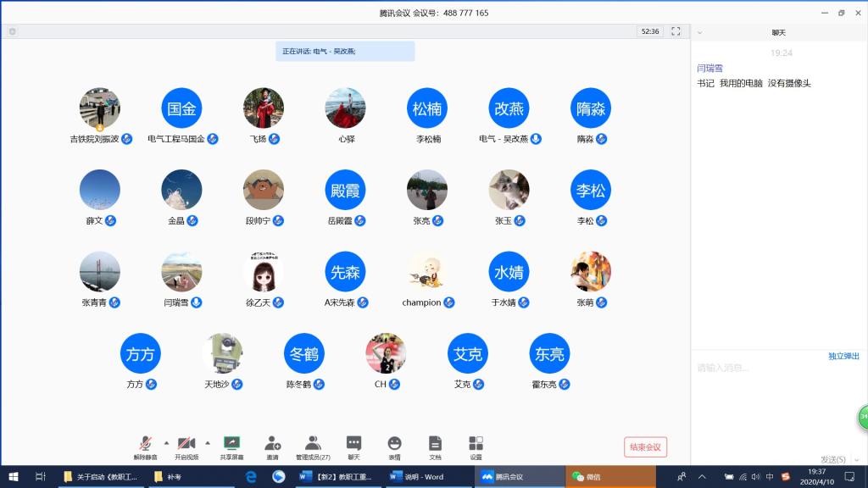
Task: Collapse the chat panel with chevron
Action: pyautogui.click(x=700, y=32)
